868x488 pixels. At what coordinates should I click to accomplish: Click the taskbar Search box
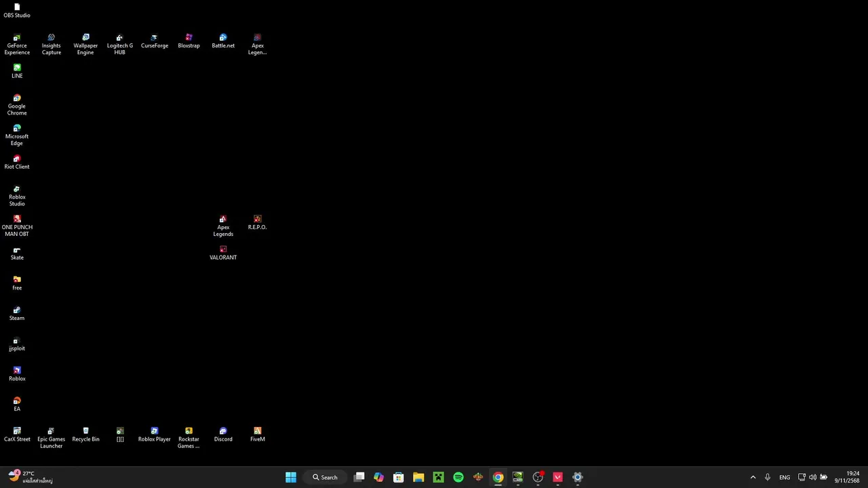(325, 477)
